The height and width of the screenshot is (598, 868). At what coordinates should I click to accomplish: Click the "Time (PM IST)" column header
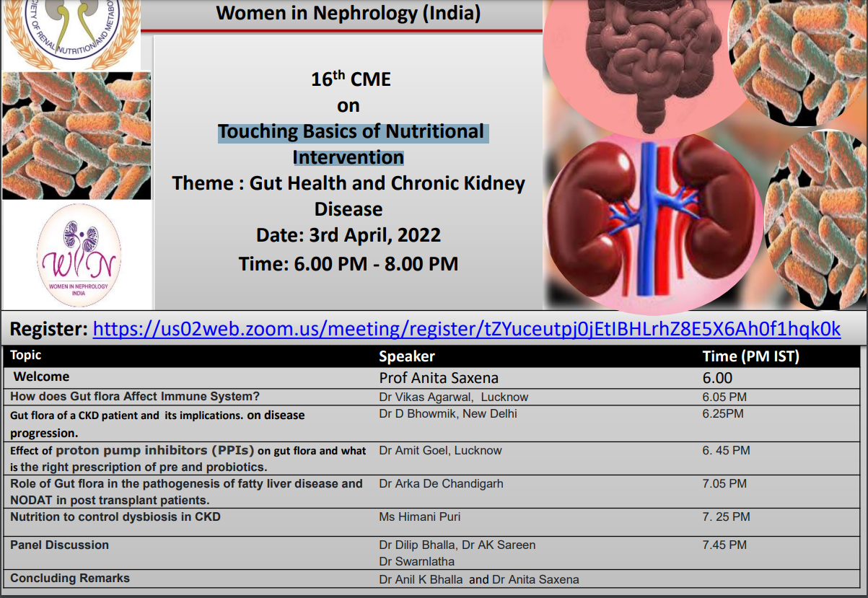[750, 356]
